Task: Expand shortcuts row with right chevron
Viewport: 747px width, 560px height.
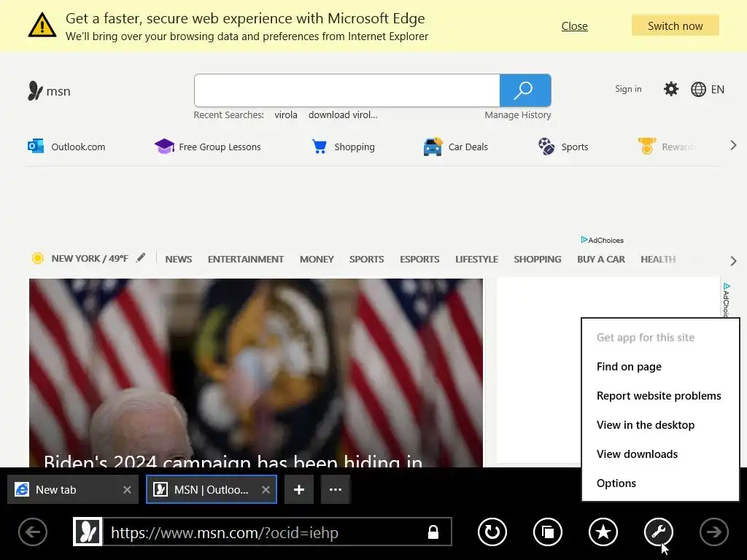Action: point(733,146)
